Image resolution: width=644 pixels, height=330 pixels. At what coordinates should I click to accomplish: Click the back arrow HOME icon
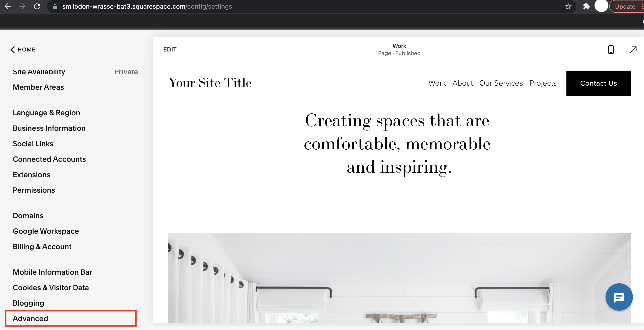click(13, 50)
